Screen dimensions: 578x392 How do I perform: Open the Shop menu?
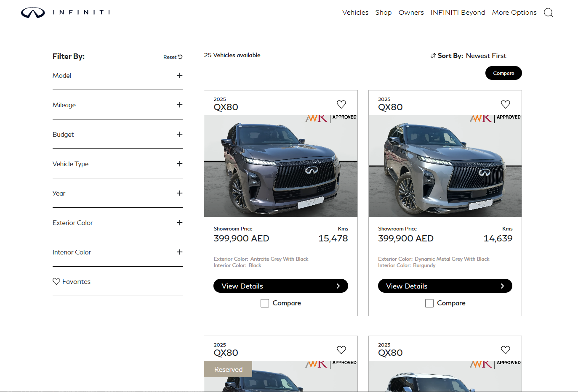click(x=384, y=13)
